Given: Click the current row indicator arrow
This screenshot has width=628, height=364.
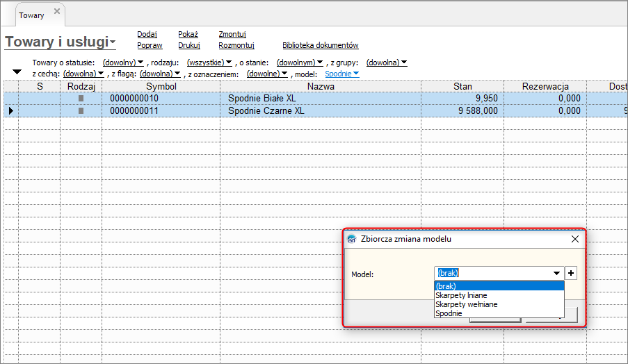Looking at the screenshot, I should click(11, 111).
